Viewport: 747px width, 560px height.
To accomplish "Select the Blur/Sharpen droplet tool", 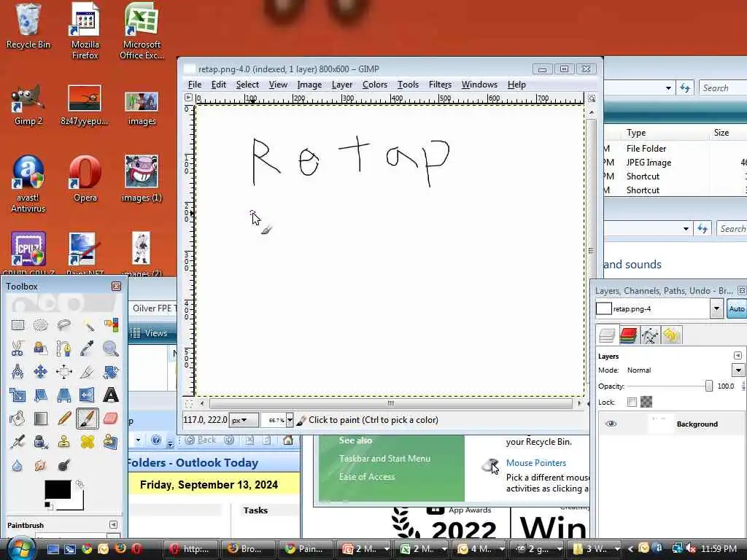I will 18,464.
